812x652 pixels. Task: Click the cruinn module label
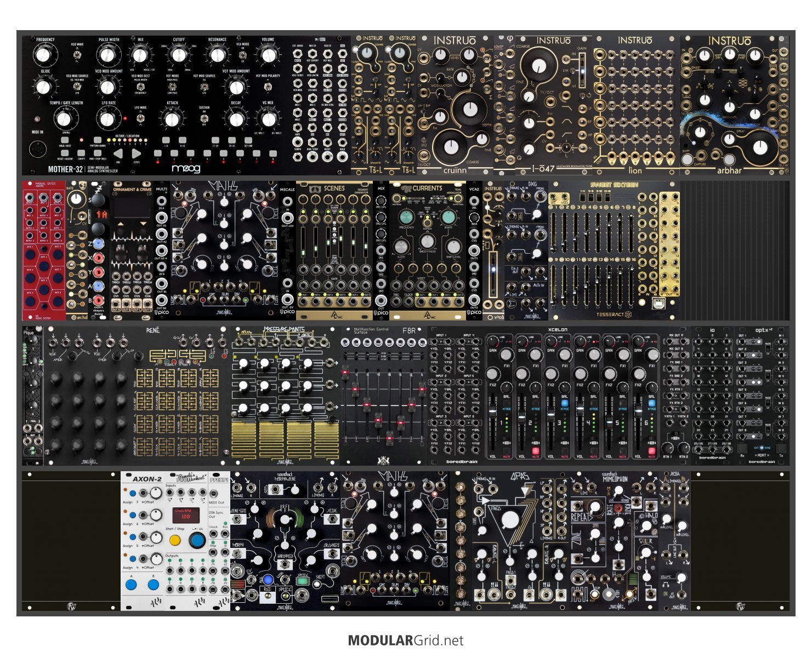pos(455,170)
